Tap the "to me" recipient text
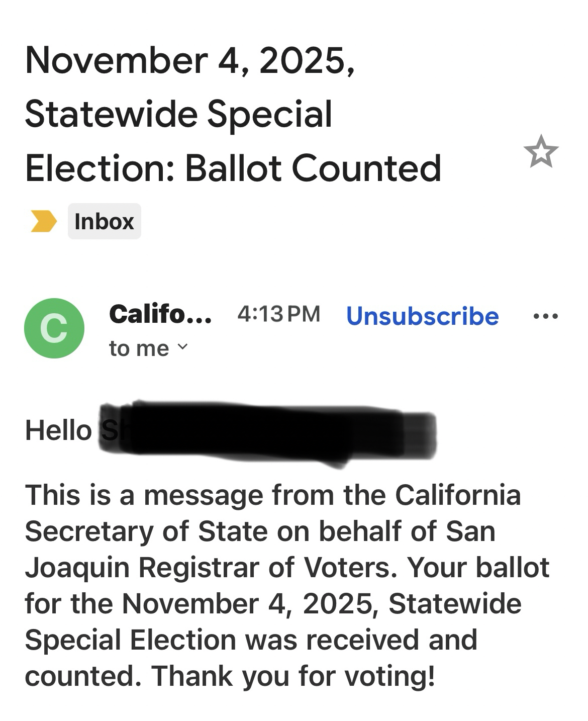The height and width of the screenshot is (721, 588). click(139, 348)
